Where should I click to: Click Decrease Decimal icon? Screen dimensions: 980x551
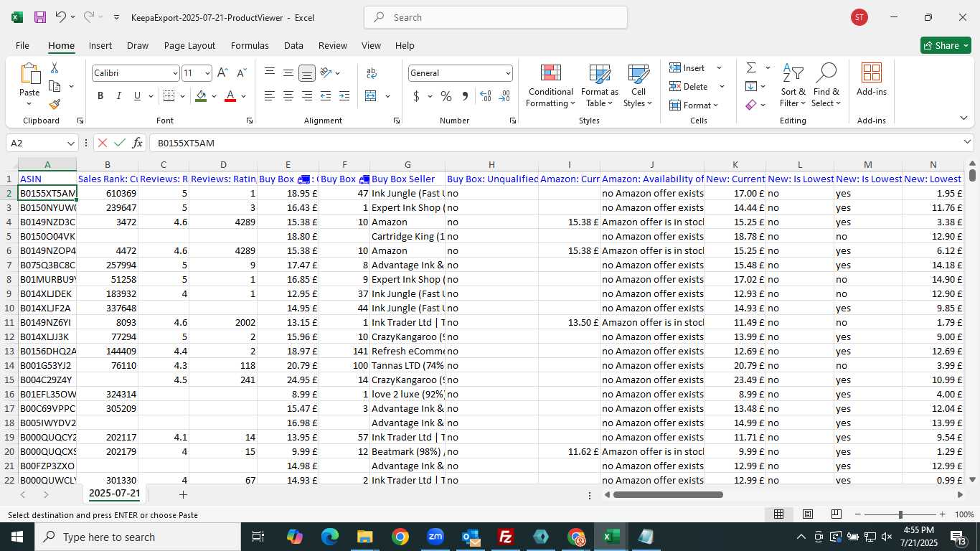[504, 96]
